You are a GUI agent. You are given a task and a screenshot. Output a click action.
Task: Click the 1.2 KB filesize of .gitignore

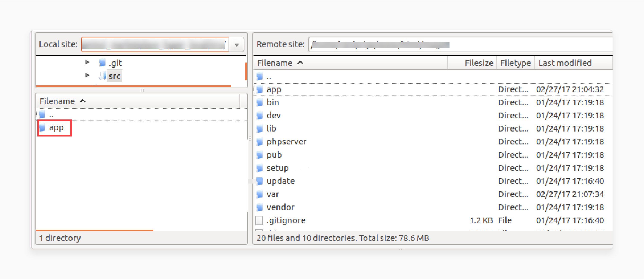481,220
